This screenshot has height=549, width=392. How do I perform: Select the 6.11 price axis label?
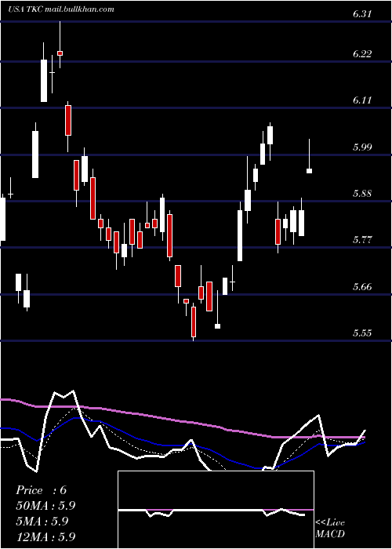click(362, 100)
